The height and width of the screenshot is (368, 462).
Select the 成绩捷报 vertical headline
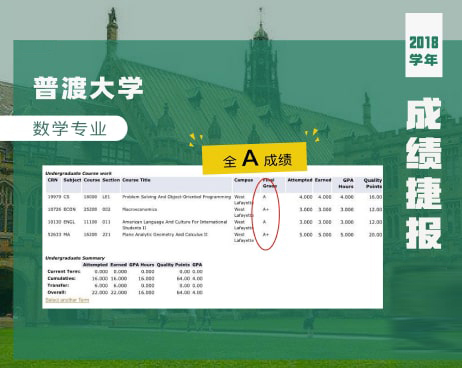424,173
